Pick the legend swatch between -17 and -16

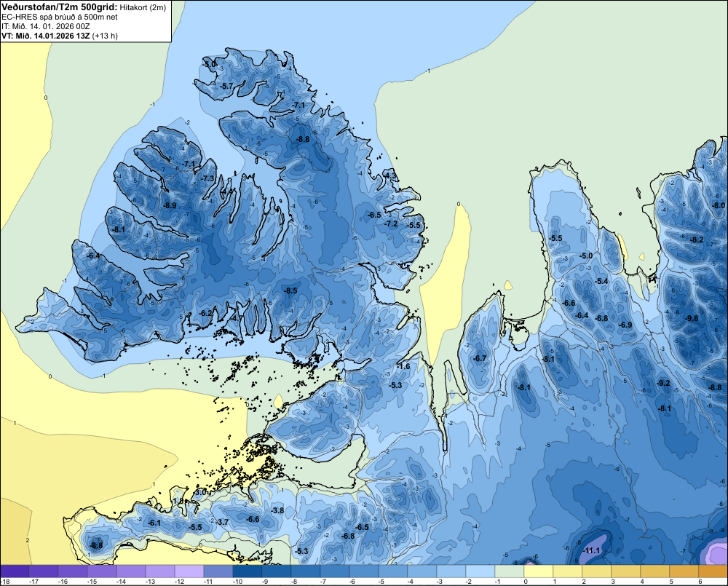pos(44,571)
